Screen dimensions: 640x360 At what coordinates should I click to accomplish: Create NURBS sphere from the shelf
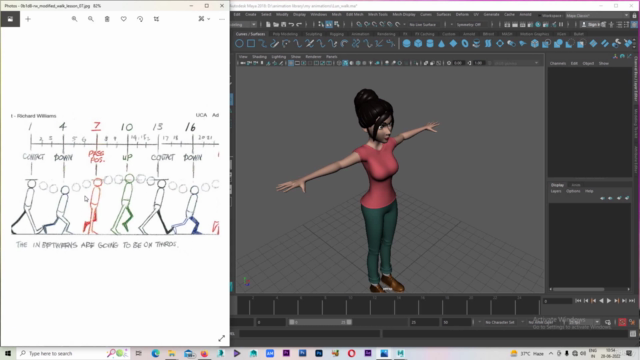click(x=407, y=43)
